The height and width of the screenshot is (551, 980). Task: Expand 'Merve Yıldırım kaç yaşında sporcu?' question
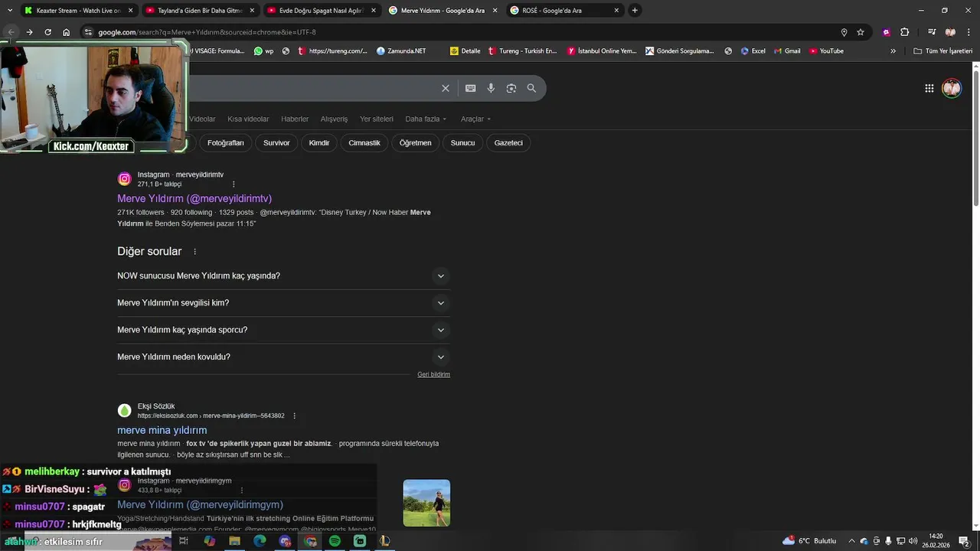[x=283, y=330]
